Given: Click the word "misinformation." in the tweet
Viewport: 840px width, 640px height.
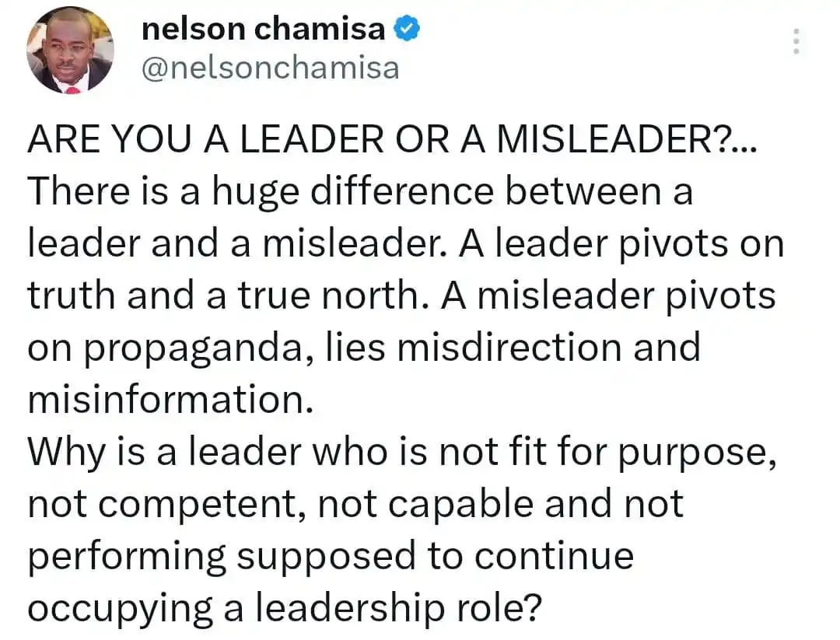Looking at the screenshot, I should coord(170,400).
